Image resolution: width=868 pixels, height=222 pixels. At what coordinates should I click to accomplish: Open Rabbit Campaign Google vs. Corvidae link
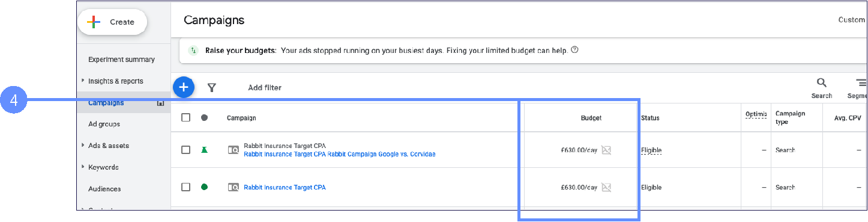339,154
